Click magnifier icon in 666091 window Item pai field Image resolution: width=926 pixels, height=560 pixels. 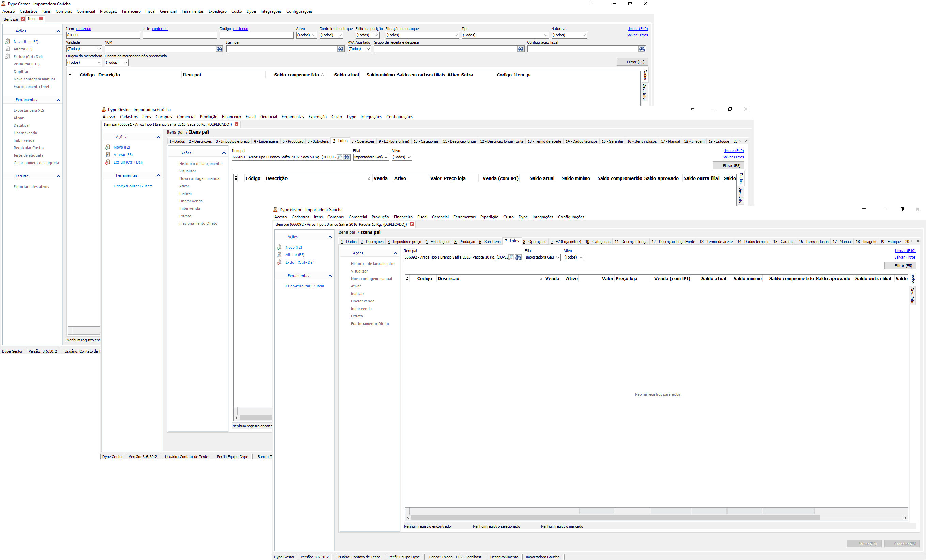tap(340, 157)
